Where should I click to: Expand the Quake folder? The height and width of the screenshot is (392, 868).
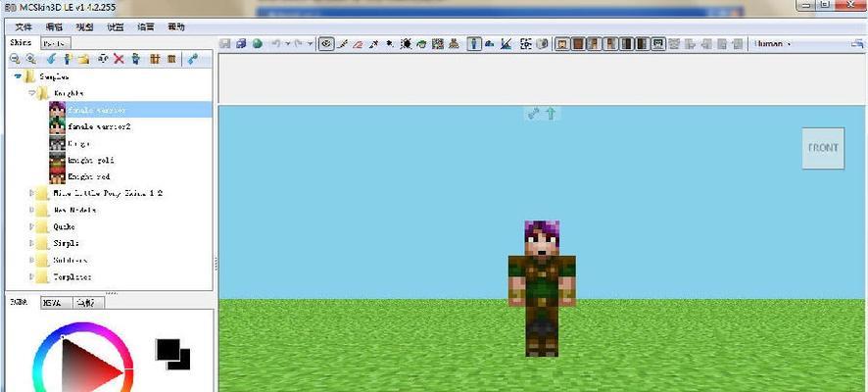tap(32, 226)
